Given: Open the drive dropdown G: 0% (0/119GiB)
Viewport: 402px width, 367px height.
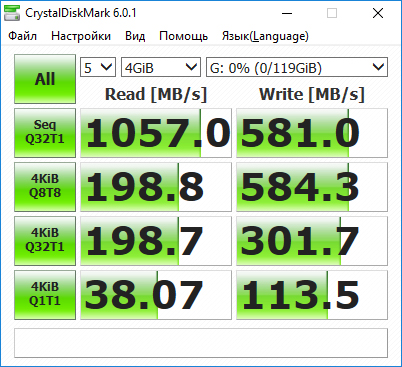Looking at the screenshot, I should point(297,67).
